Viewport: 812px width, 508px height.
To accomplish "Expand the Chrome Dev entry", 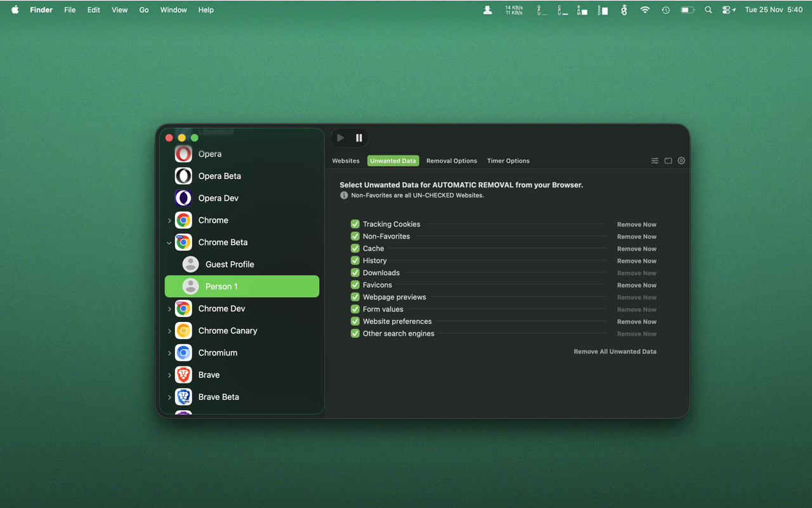I will [x=169, y=309].
